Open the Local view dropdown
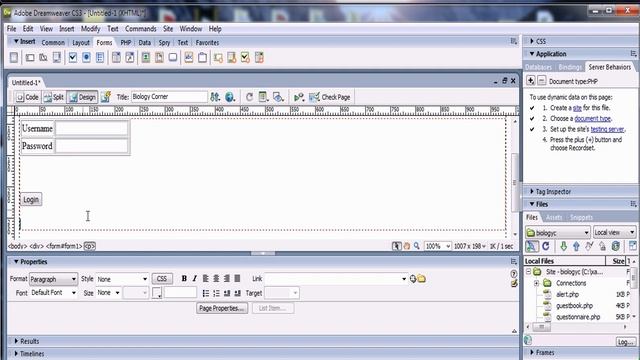This screenshot has width=640, height=360. (x=614, y=233)
